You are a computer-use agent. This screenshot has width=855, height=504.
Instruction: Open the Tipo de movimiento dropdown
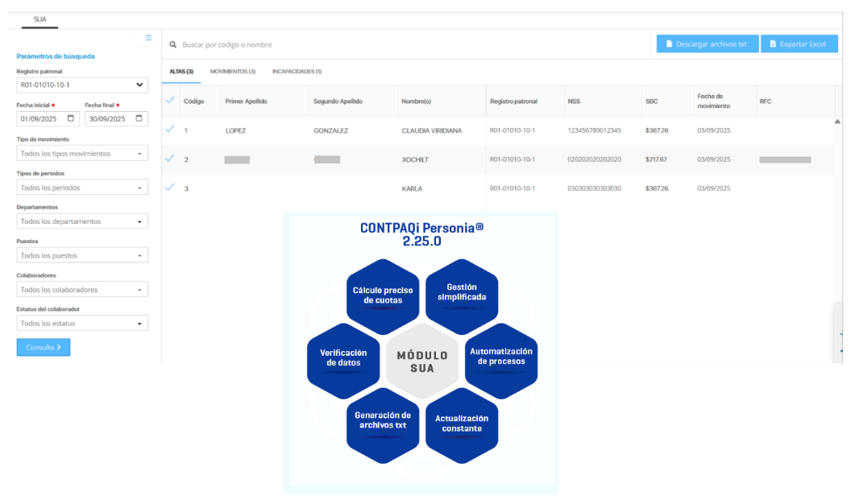pyautogui.click(x=82, y=153)
